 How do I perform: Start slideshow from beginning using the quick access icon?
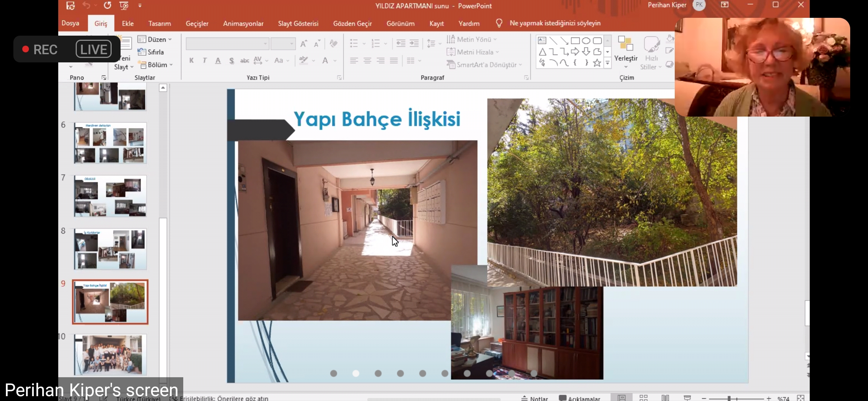click(124, 6)
